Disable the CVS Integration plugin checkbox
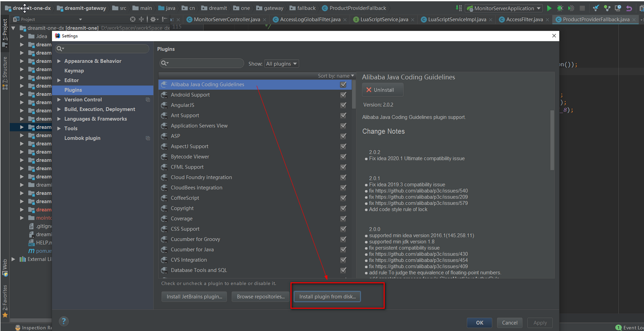 [x=343, y=260]
